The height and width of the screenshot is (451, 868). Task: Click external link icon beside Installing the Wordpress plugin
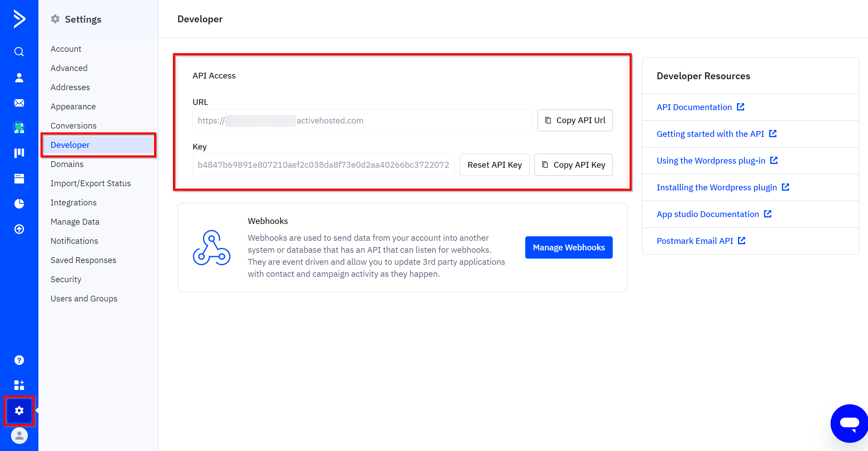786,187
